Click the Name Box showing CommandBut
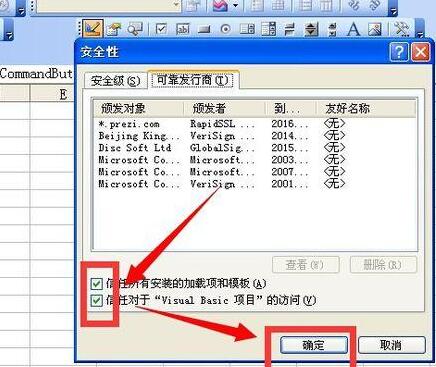Image resolution: width=436 pixels, height=367 pixels. pyautogui.click(x=36, y=73)
